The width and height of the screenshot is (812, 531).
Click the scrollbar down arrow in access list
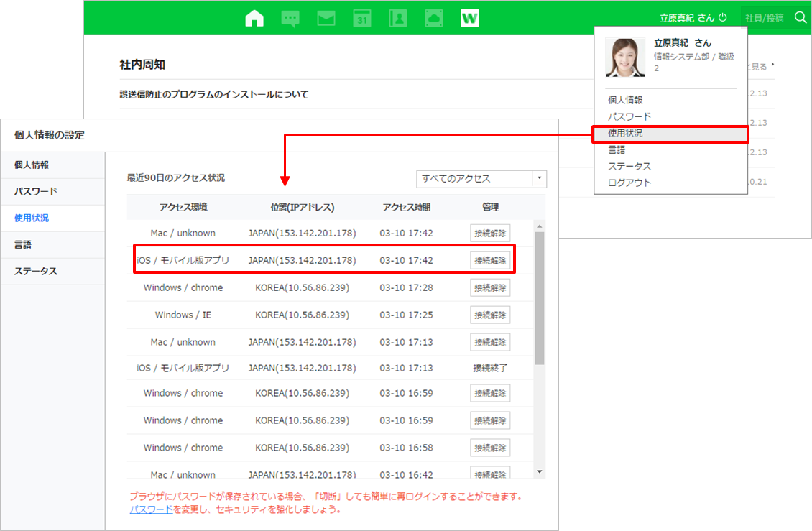pos(540,471)
